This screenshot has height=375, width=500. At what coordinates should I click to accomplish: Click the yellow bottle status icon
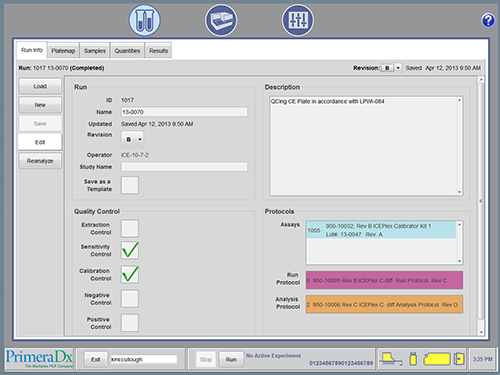(x=413, y=359)
